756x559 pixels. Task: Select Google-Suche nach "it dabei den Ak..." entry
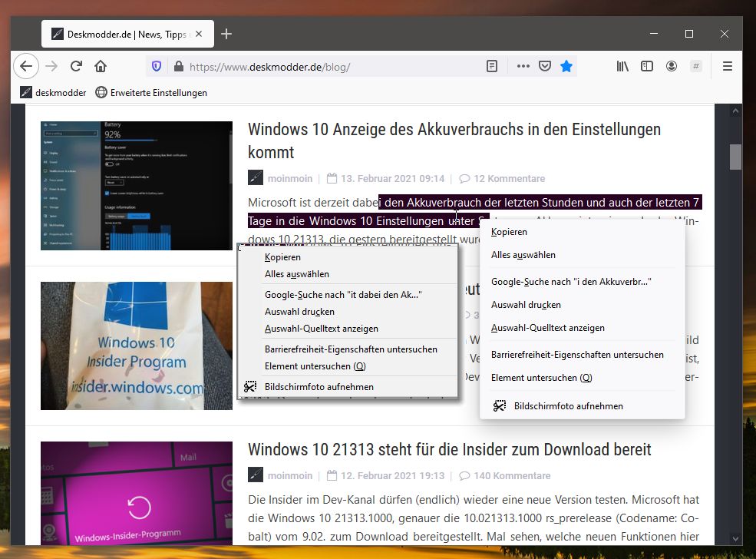[343, 294]
